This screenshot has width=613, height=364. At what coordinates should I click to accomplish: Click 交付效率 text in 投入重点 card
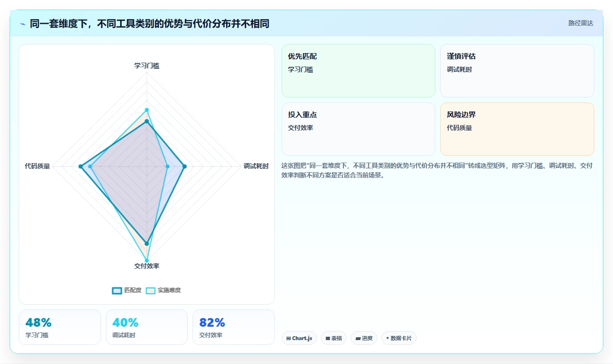click(300, 128)
